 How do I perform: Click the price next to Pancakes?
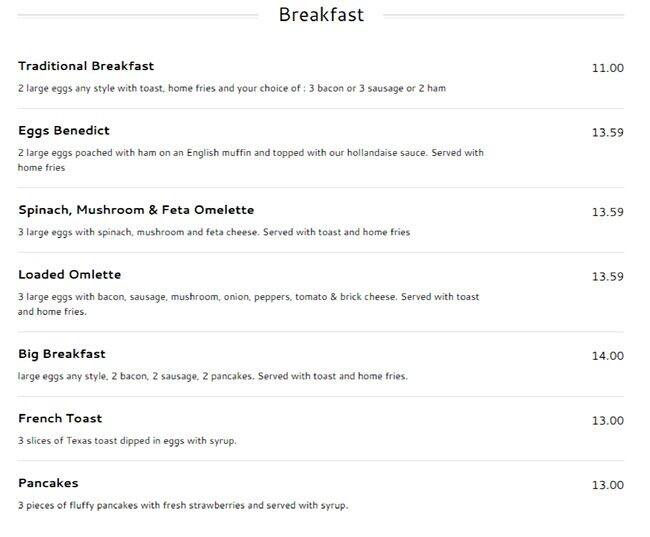click(607, 486)
